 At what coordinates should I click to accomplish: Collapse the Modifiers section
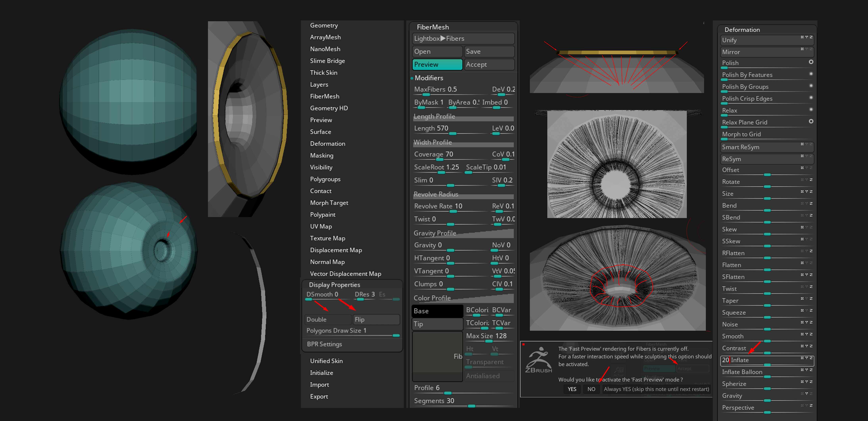[429, 78]
